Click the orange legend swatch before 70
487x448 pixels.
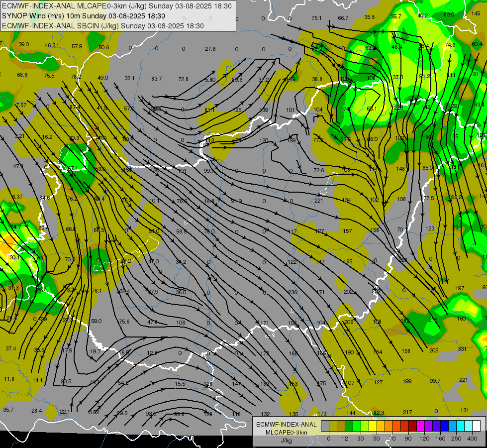[389, 426]
